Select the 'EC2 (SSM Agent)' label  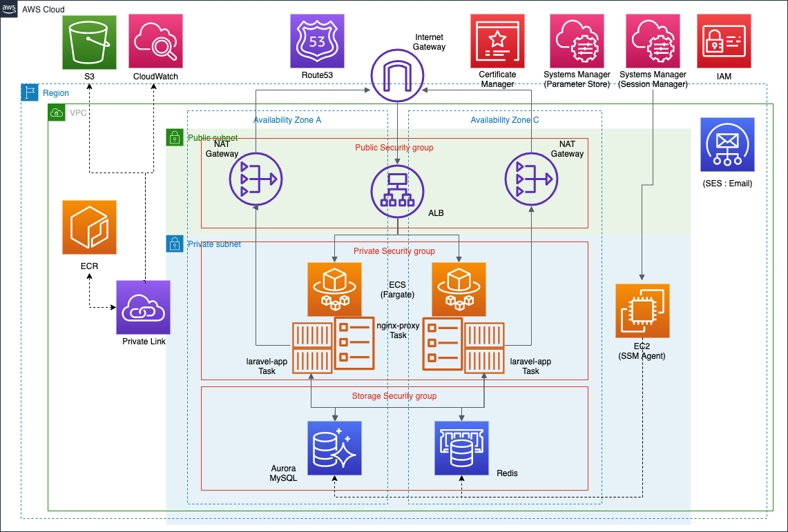coord(642,351)
